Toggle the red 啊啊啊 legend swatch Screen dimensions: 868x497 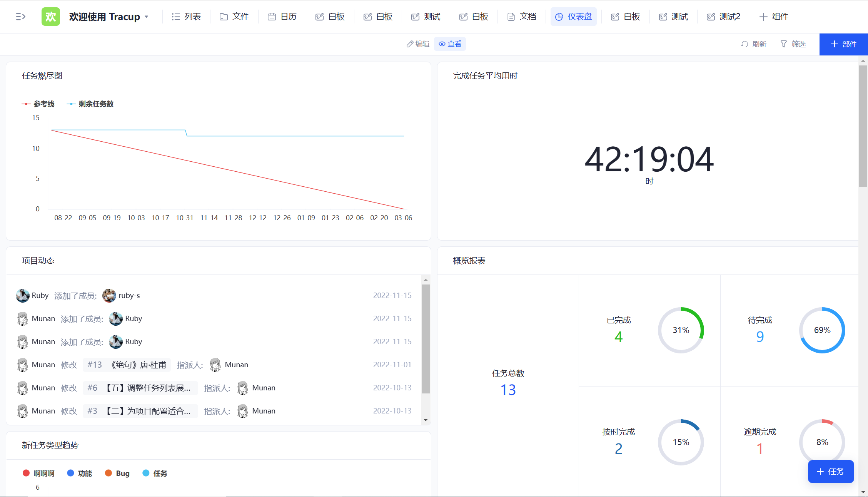[26, 473]
